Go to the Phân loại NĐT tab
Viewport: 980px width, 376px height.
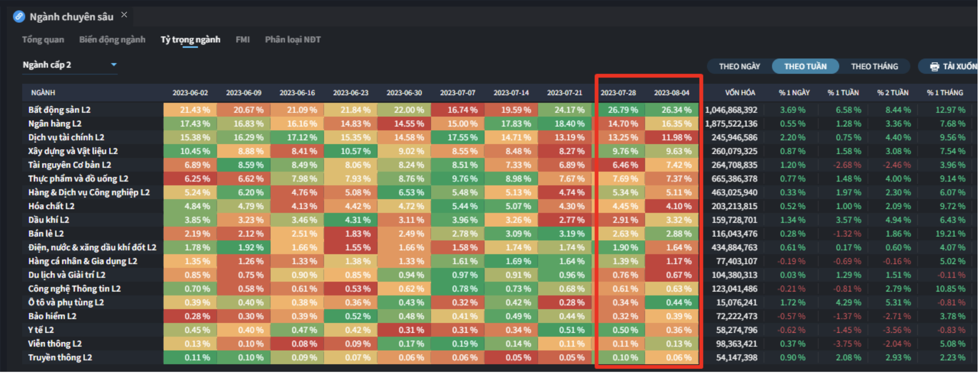pos(292,40)
